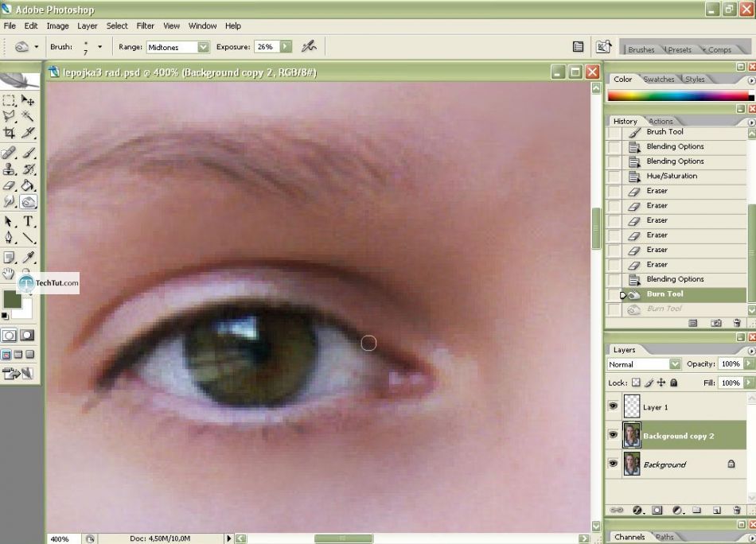Viewport: 756px width, 544px height.
Task: Pick the Pen tool
Action: (x=10, y=238)
